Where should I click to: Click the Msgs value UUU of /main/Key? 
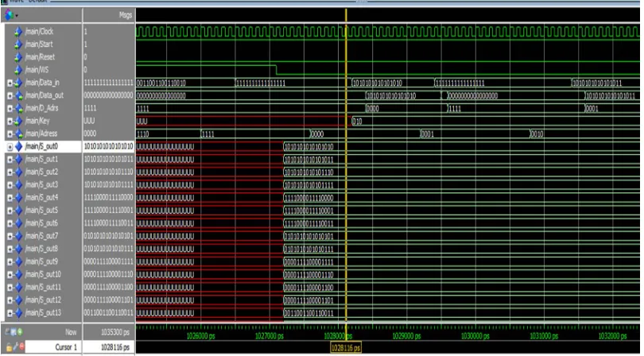tap(90, 121)
